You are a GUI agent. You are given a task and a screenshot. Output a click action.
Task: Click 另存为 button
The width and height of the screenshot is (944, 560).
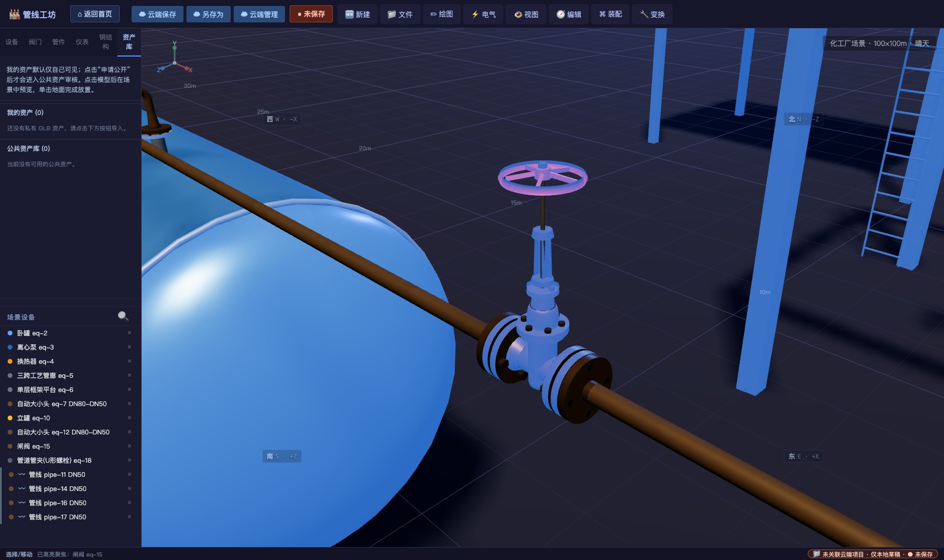pos(208,14)
